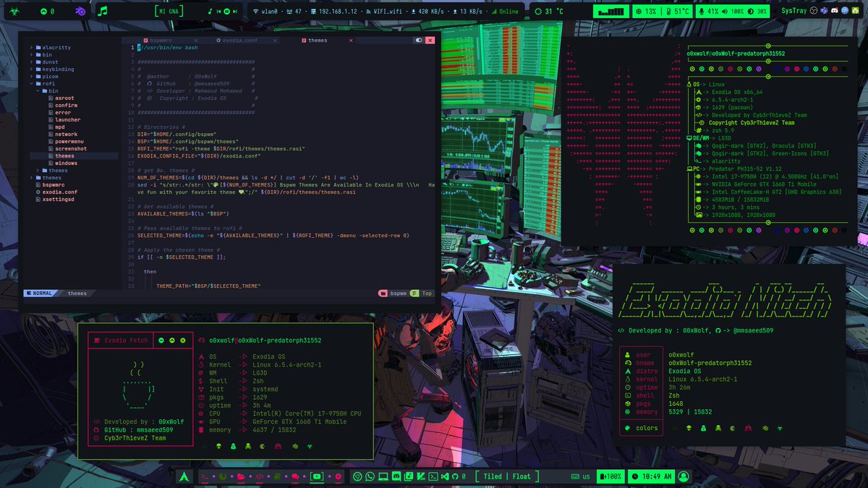The height and width of the screenshot is (488, 868).
Task: Switch to the exodia.conf tab
Action: [x=237, y=40]
